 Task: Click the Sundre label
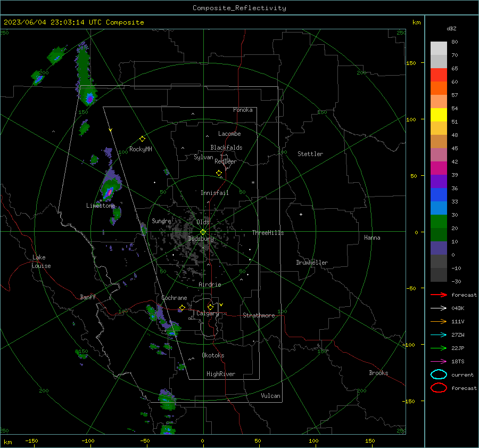pyautogui.click(x=161, y=221)
